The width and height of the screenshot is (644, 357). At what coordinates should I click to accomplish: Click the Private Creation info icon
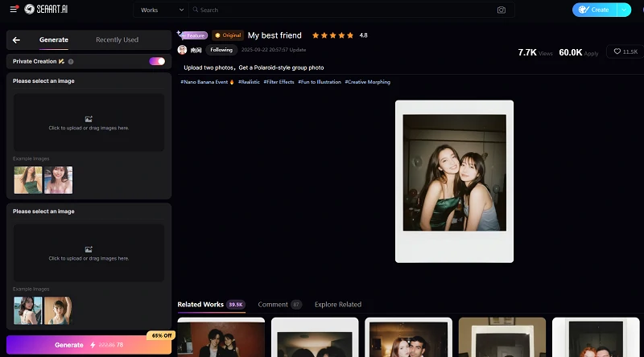click(x=71, y=61)
